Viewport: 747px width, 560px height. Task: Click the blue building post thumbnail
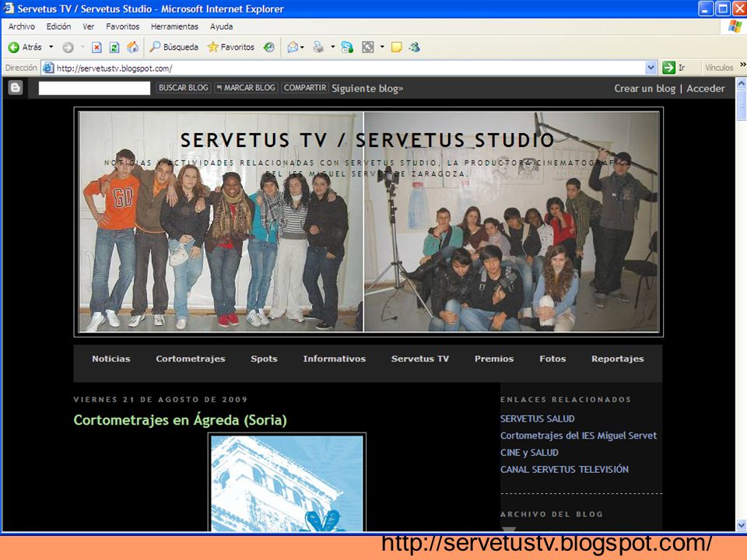point(287,482)
